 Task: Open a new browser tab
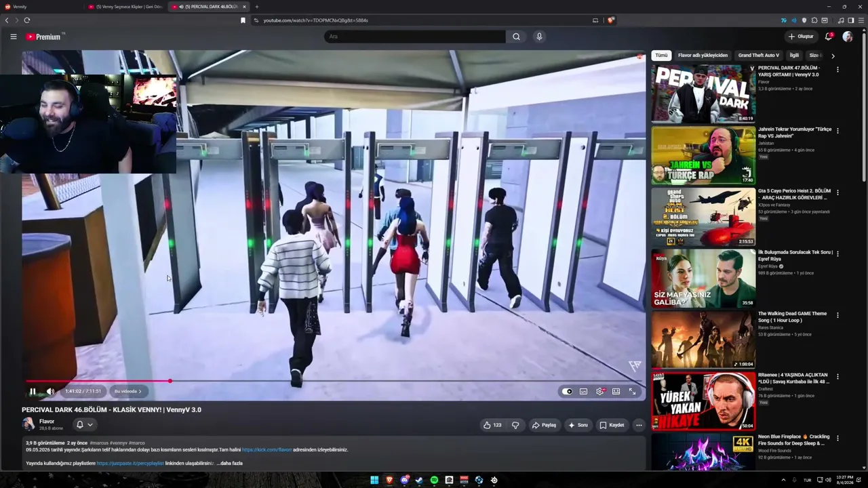(256, 7)
